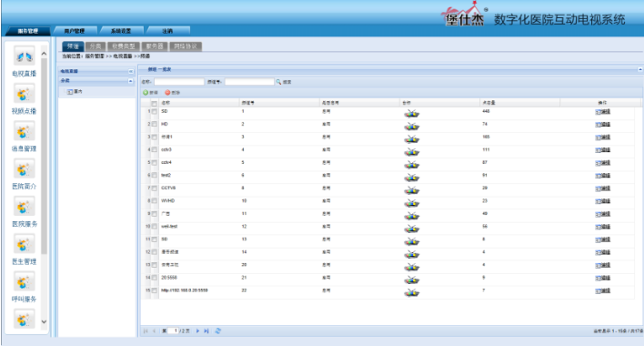Tick the checkbox for row 1 SD
This screenshot has width=644, height=346.
(x=155, y=111)
